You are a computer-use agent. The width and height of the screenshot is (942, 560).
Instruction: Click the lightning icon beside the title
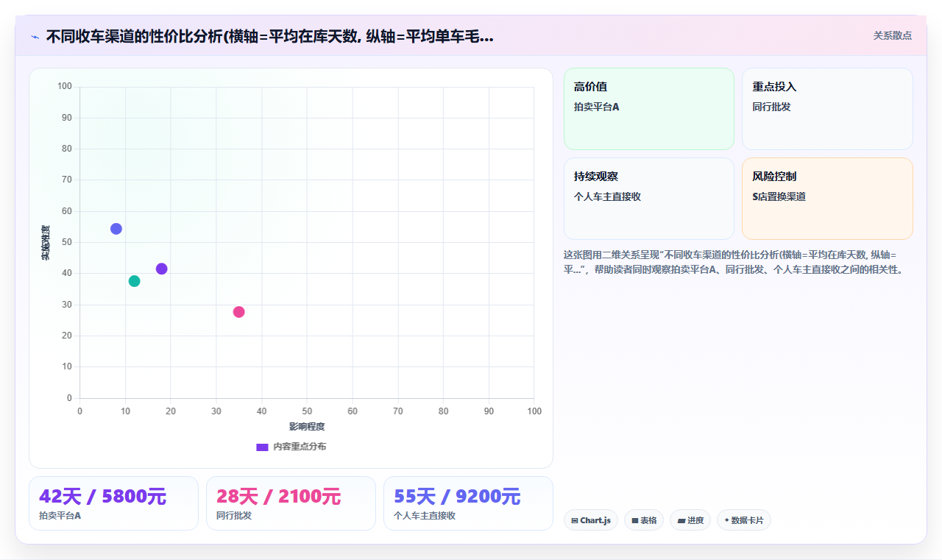tap(35, 37)
